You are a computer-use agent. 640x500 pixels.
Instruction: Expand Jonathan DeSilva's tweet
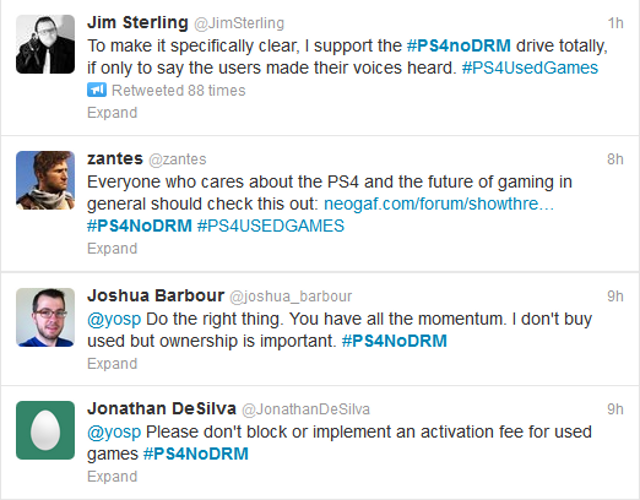pyautogui.click(x=112, y=477)
